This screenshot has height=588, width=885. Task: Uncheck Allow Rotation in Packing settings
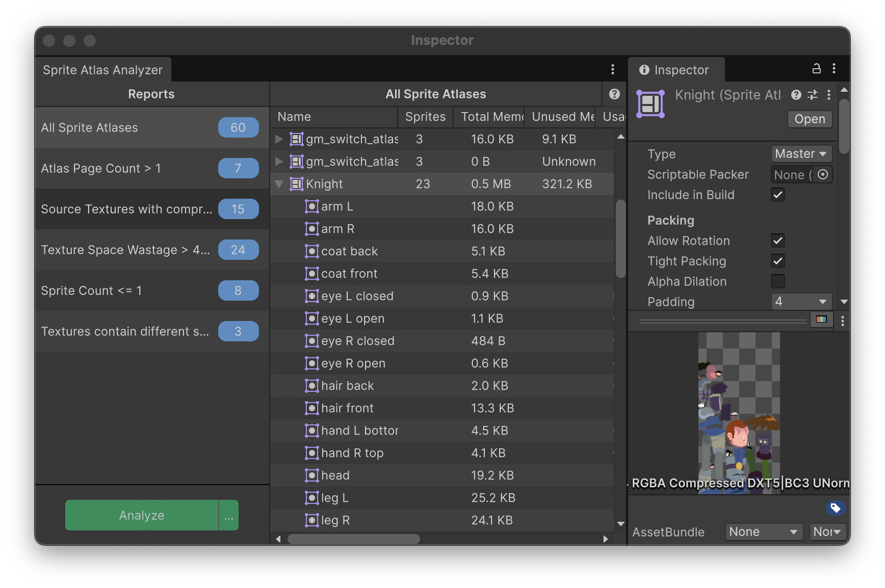click(777, 240)
